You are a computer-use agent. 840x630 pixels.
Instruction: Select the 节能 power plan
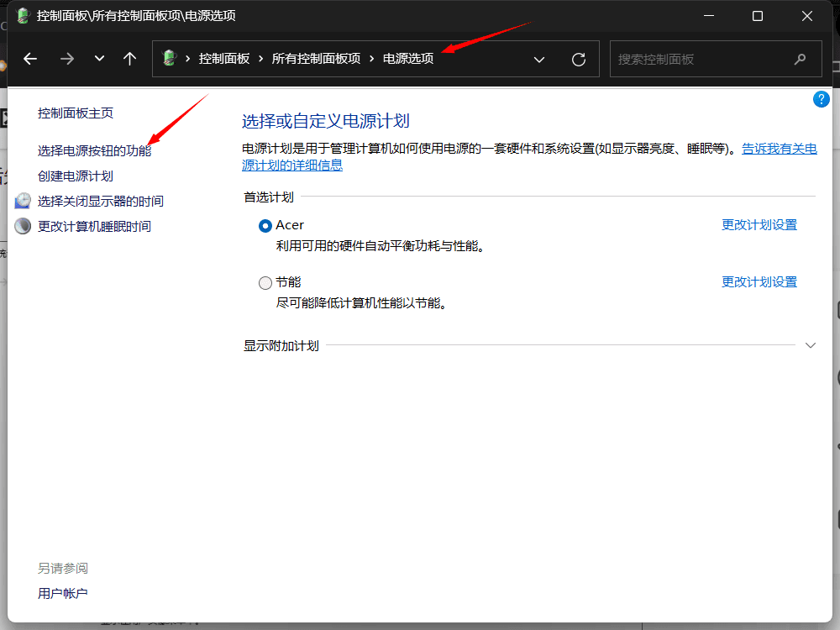pos(265,283)
